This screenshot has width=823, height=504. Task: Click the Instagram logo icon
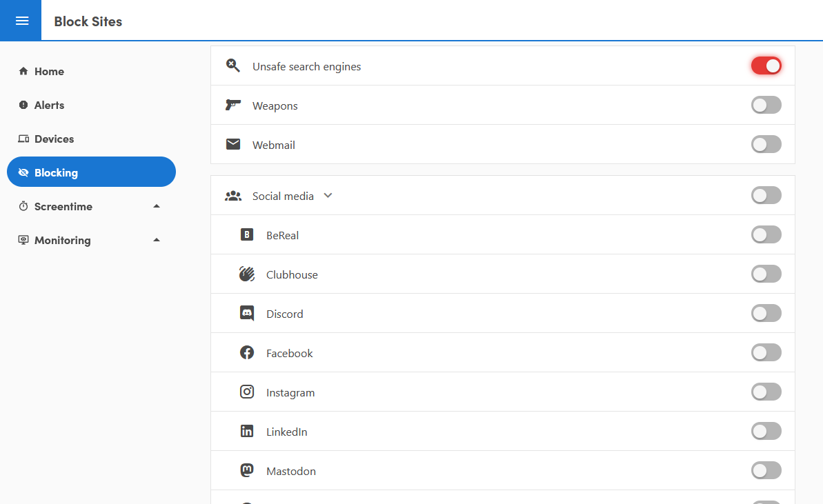247,392
